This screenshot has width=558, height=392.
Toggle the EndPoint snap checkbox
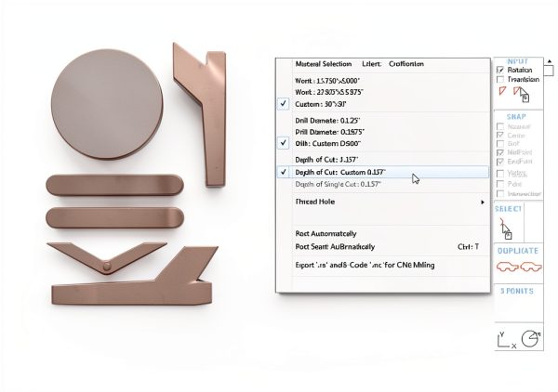pyautogui.click(x=500, y=162)
